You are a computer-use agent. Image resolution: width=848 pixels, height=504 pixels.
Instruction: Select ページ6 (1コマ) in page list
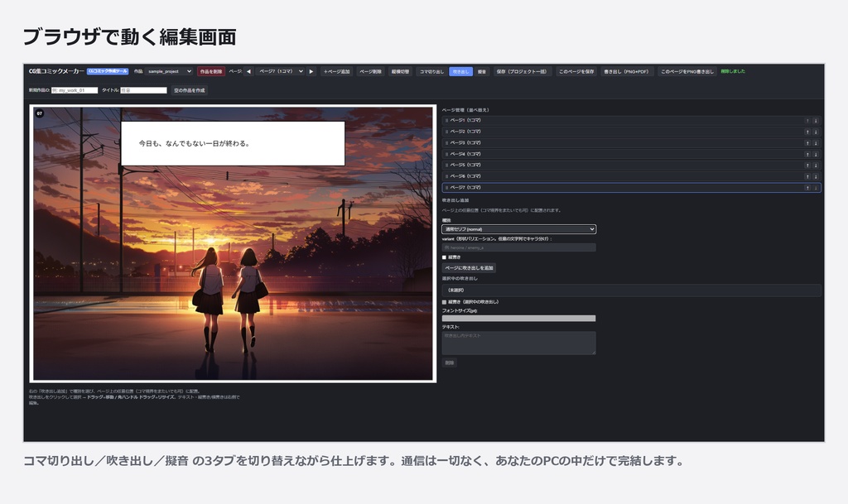click(x=631, y=176)
